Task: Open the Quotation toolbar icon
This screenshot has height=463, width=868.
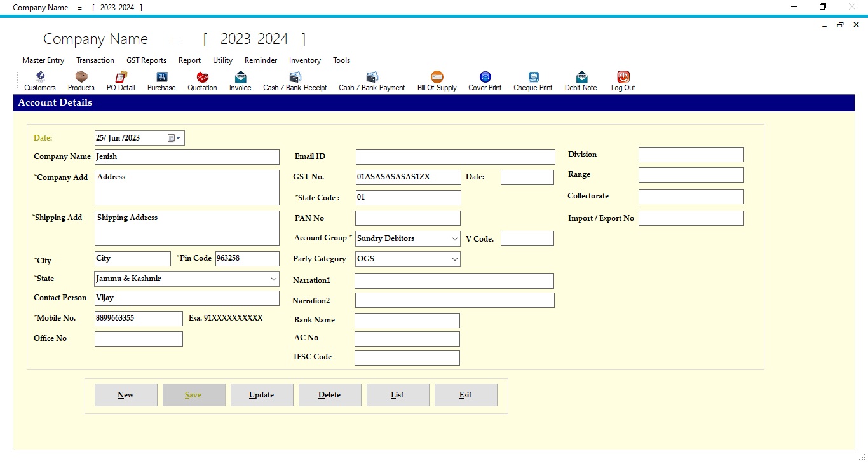Action: (x=202, y=77)
